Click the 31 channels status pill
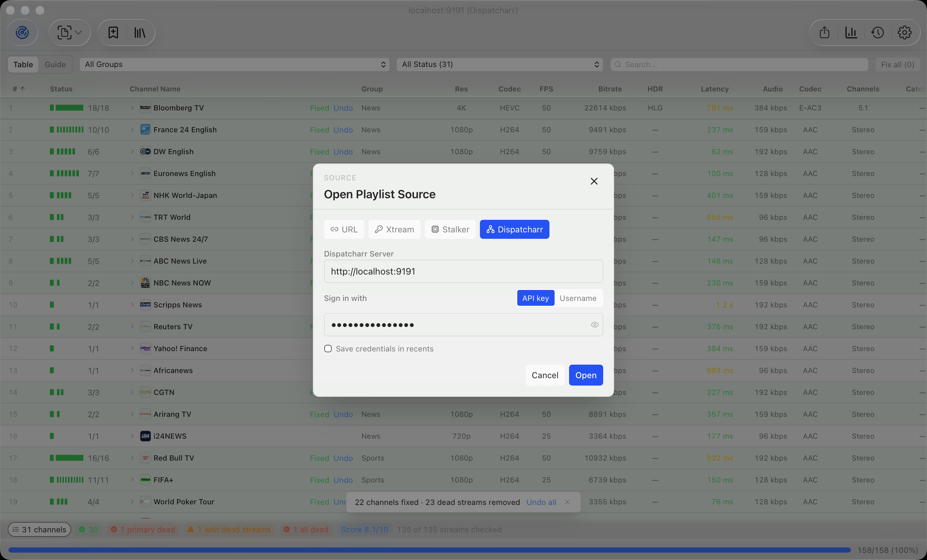 pyautogui.click(x=40, y=529)
